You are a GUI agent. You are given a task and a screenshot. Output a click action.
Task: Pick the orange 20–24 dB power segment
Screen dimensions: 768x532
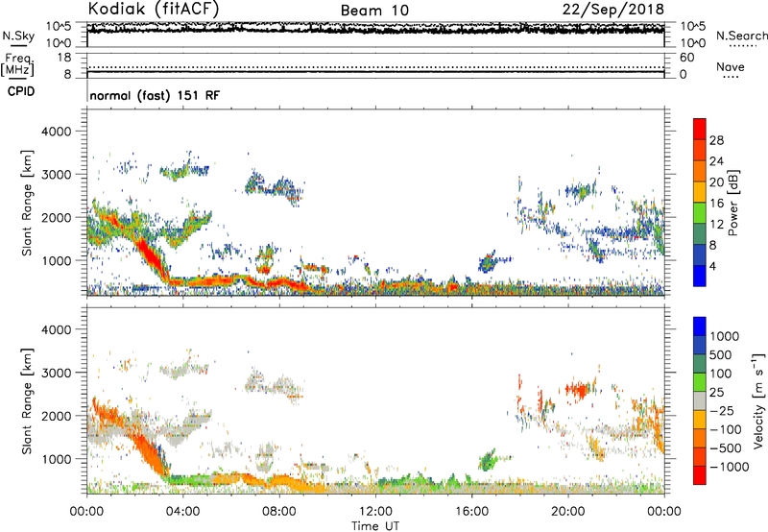[700, 171]
